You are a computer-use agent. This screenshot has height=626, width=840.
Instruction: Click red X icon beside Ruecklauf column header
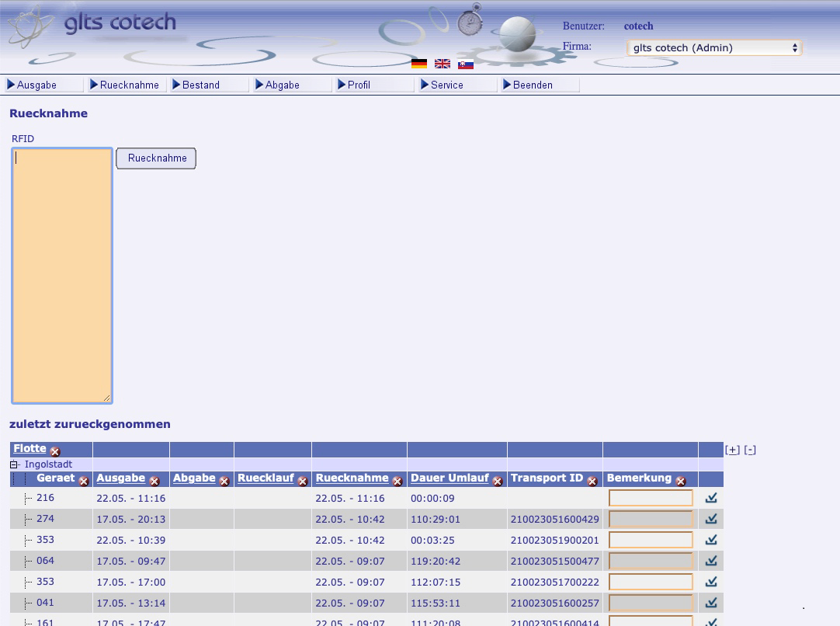click(x=303, y=481)
